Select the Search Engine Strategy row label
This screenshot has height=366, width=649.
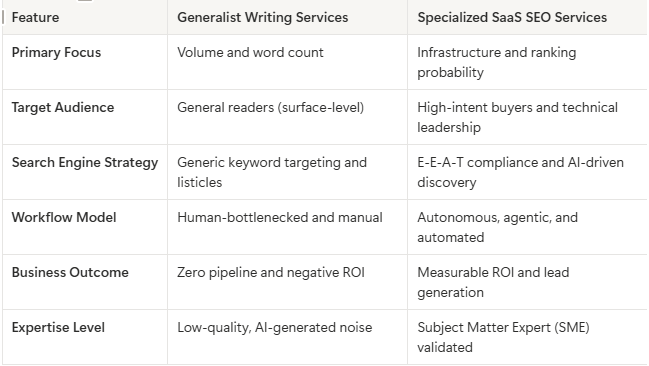point(85,163)
